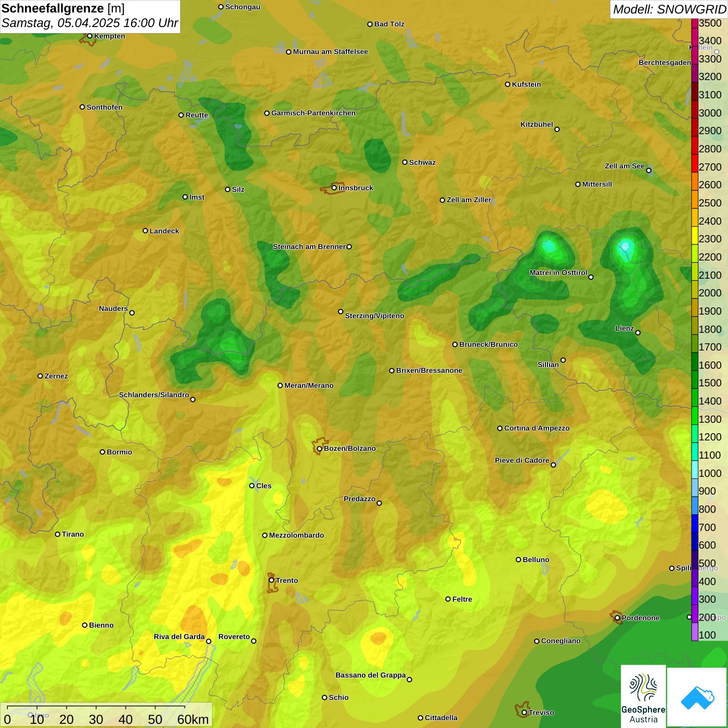The image size is (728, 728).
Task: Click the blue roof-shaped logo at bottom right
Action: [x=697, y=697]
